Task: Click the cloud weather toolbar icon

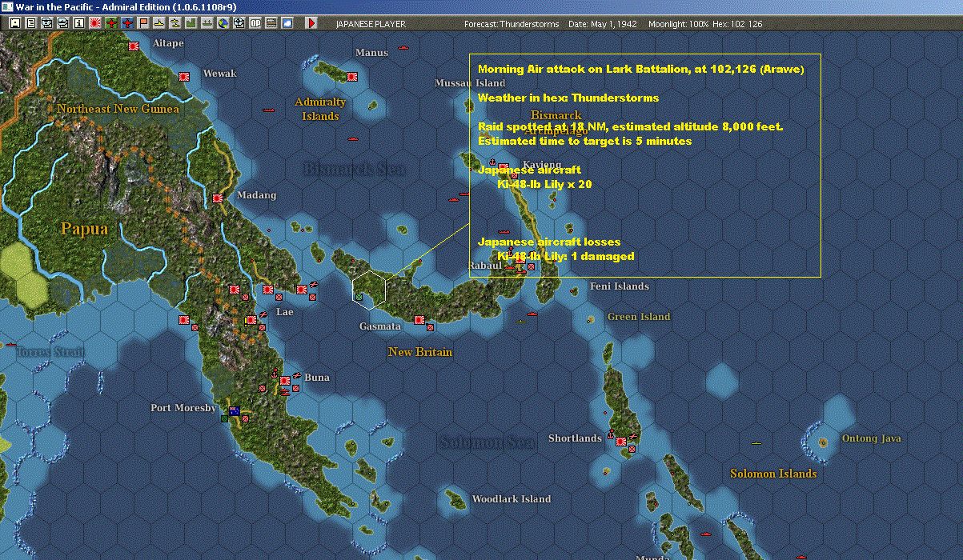Action: pos(287,23)
